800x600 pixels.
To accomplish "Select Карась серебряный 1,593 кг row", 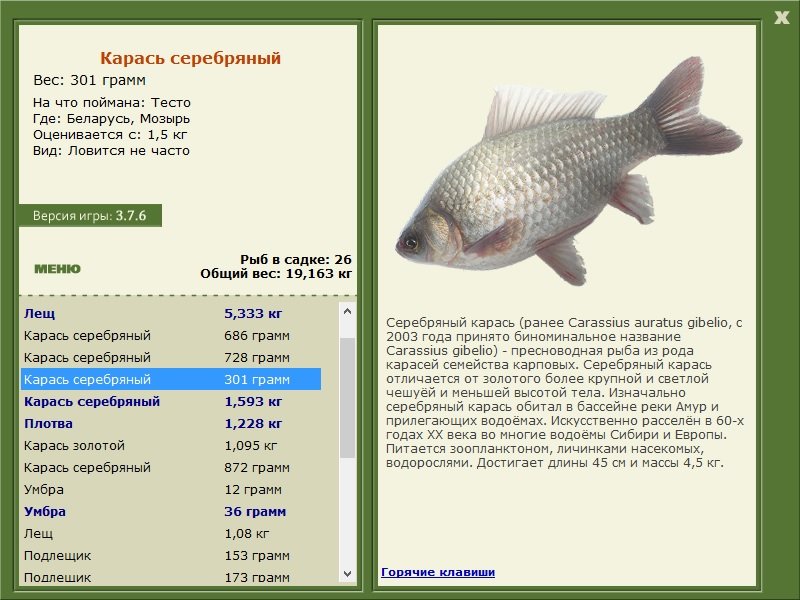I will click(171, 401).
